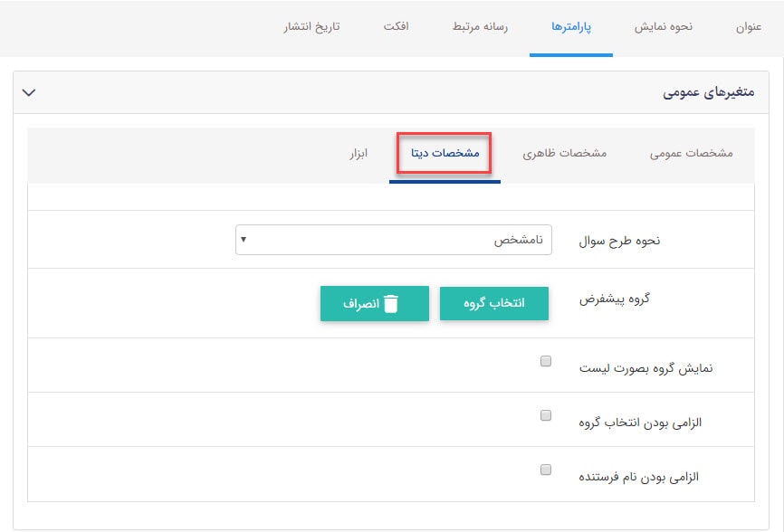The width and height of the screenshot is (784, 532).
Task: Toggle the الزامی بودن نام فرستنده checkbox
Action: [545, 469]
